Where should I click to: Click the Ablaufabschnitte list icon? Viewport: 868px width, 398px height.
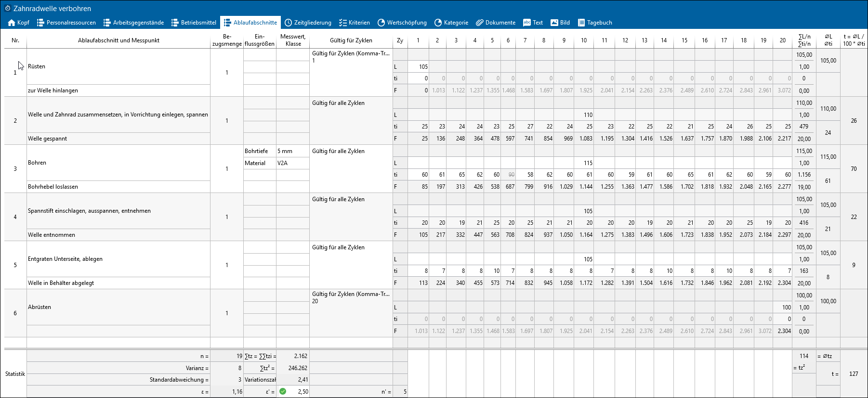click(227, 23)
